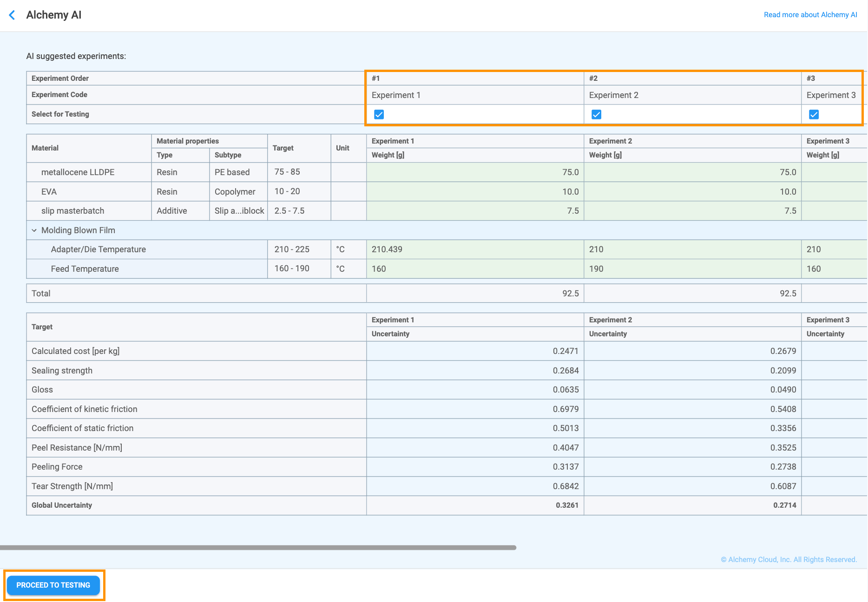
Task: Click the Sealing strength target row
Action: tap(447, 371)
